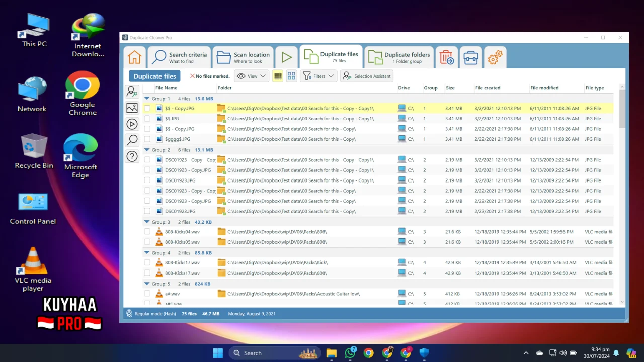Collapse Group 3 with its triangle
This screenshot has height=362, width=644.
147,222
